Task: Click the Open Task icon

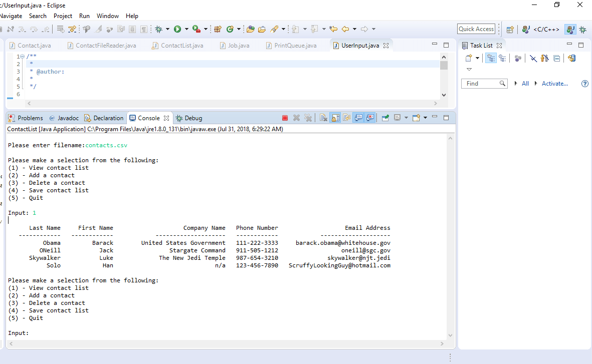Action: click(x=262, y=29)
